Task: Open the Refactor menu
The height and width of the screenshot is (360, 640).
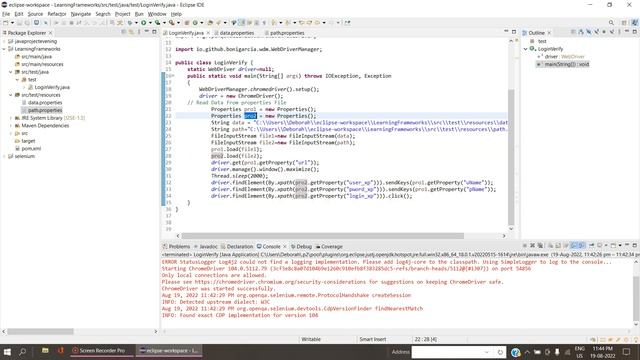Action: tap(57, 14)
